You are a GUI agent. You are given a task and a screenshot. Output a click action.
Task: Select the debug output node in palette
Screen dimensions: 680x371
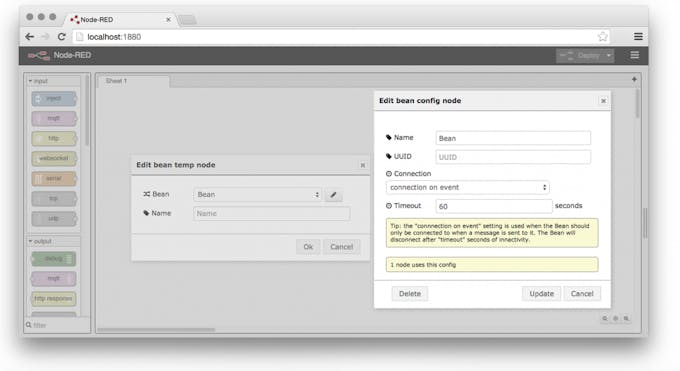(54, 259)
